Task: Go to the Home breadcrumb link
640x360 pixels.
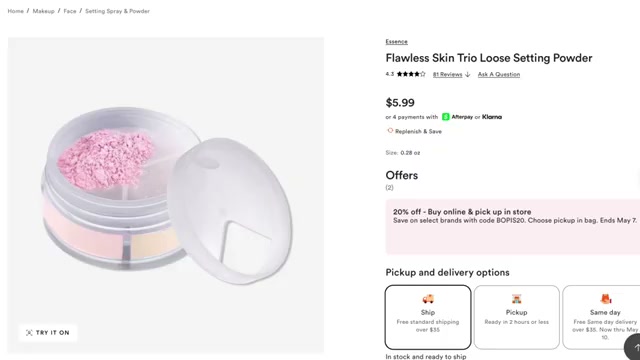Action: pos(16,11)
